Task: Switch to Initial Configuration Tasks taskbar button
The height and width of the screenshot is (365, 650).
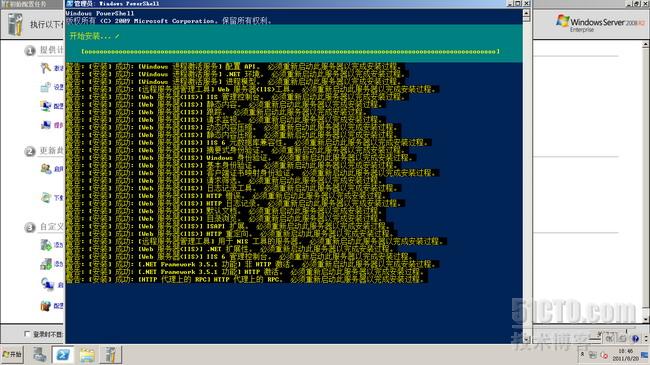Action: pos(110,355)
